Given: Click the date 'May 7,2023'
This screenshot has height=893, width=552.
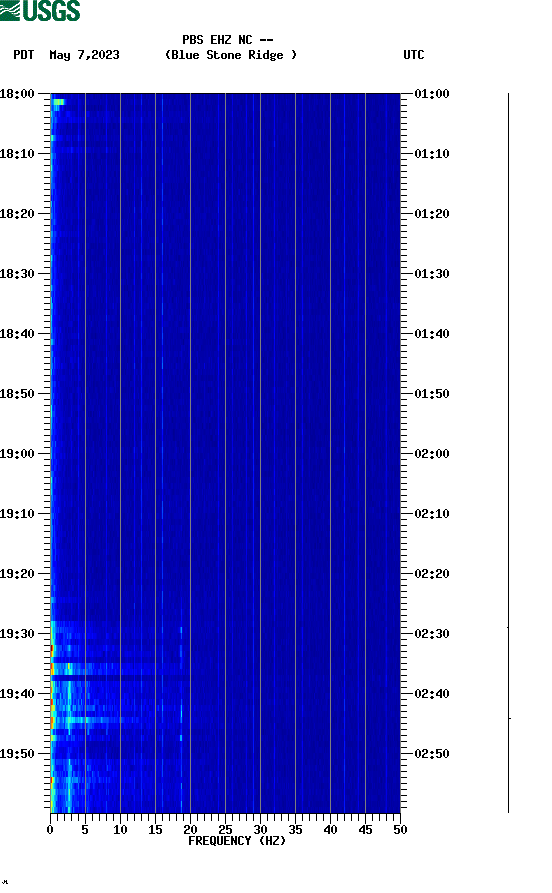Looking at the screenshot, I should [x=84, y=55].
